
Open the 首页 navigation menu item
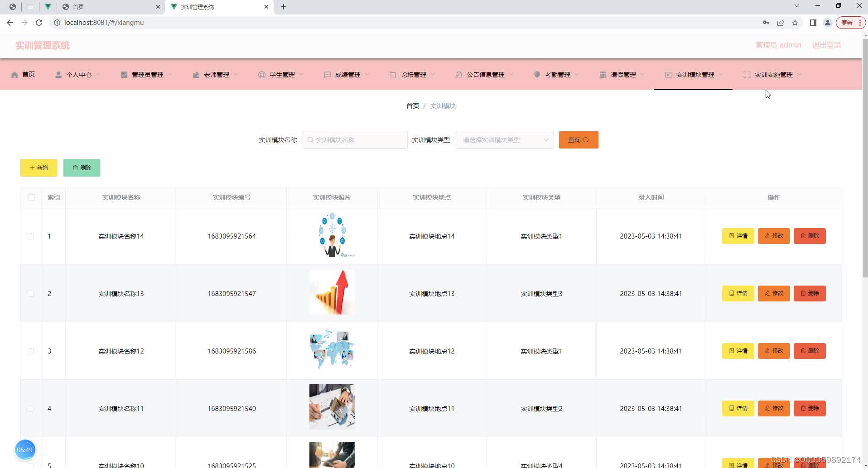tap(23, 75)
